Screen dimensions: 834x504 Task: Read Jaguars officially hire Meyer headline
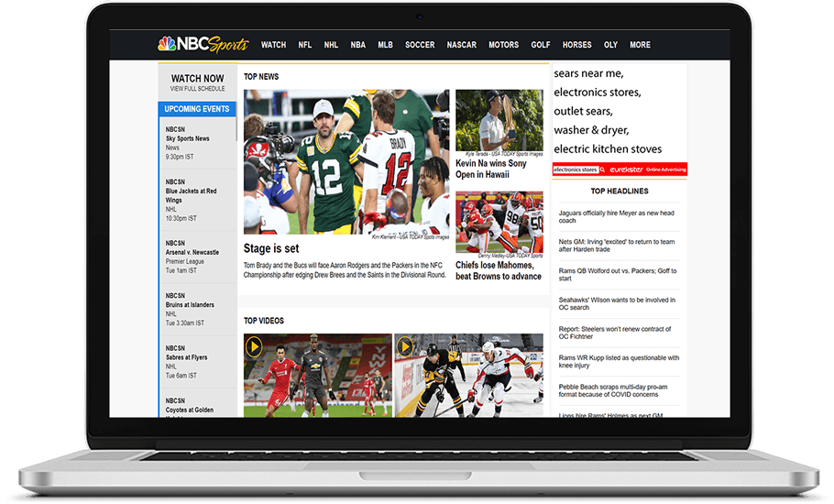617,217
